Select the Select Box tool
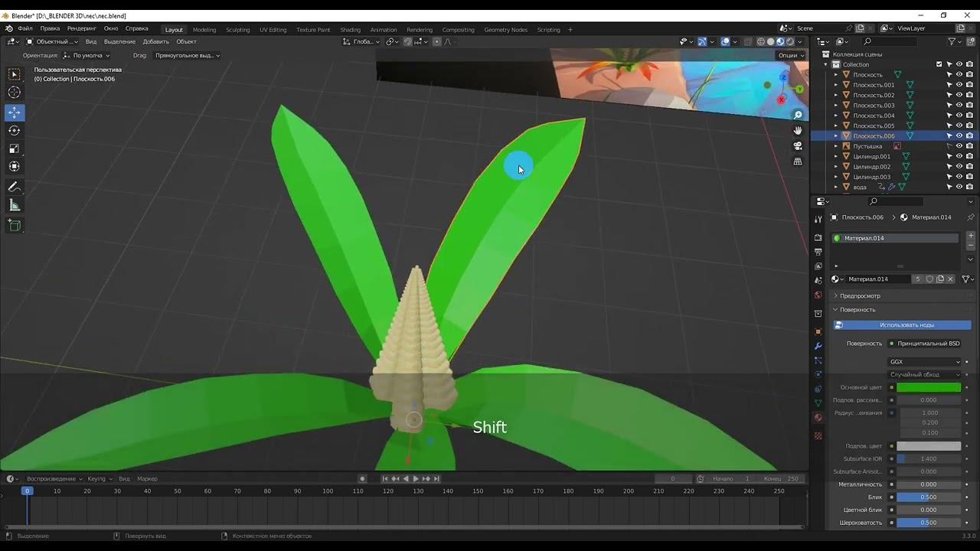Image resolution: width=980 pixels, height=551 pixels. coord(15,74)
